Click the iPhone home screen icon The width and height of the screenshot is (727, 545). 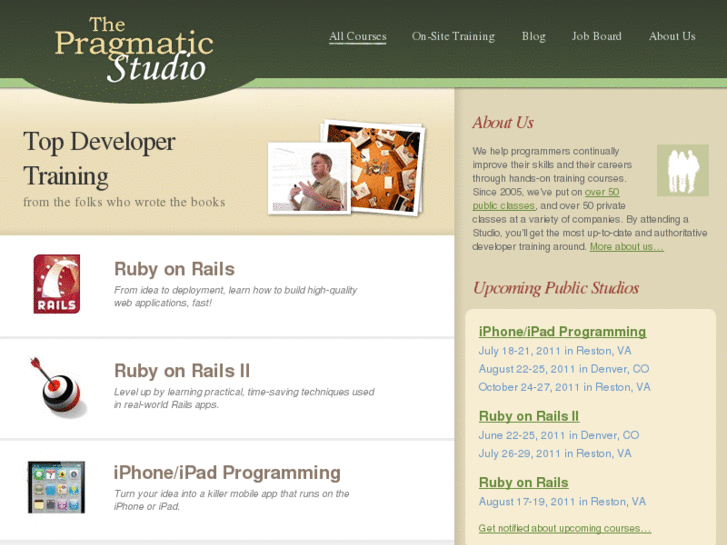pos(57,487)
